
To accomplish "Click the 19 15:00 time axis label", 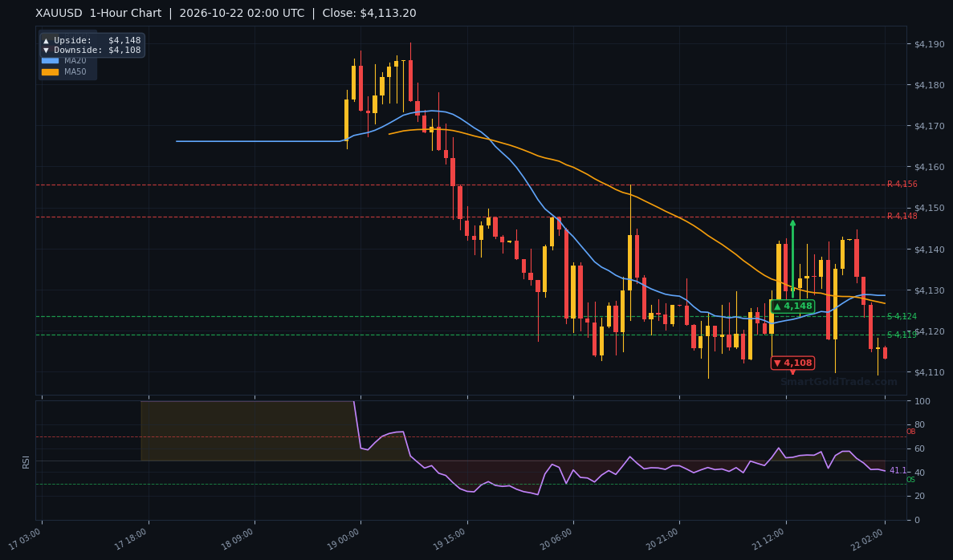I will [450, 539].
